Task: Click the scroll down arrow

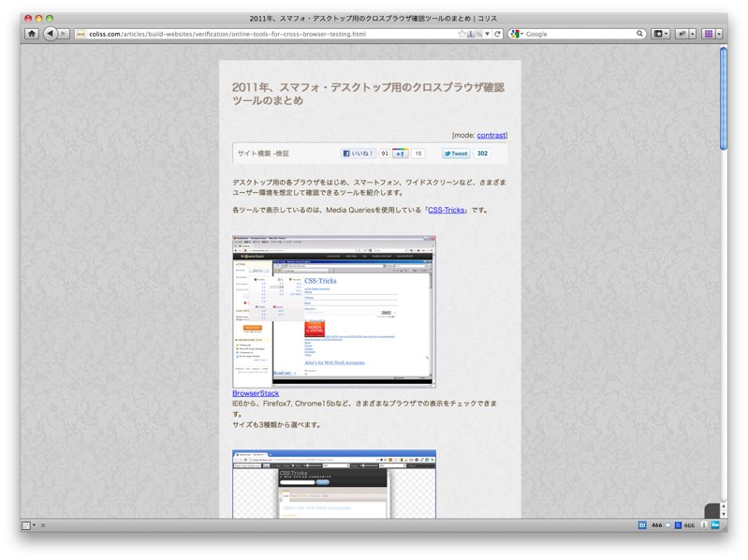Action: tap(724, 514)
